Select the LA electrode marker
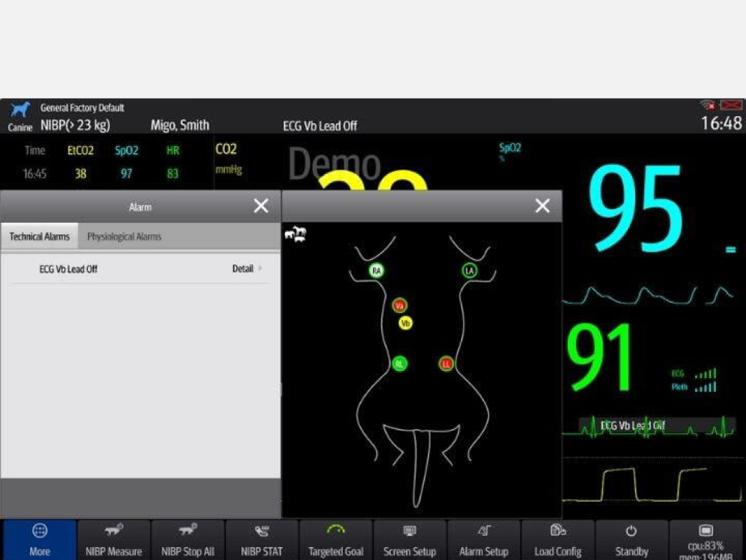746x560 pixels. click(x=470, y=271)
